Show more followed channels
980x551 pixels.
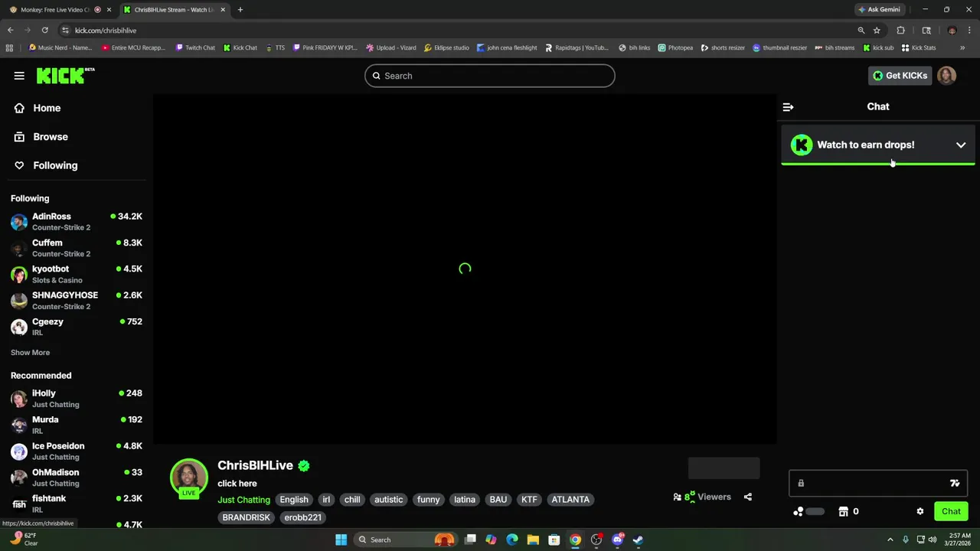30,352
